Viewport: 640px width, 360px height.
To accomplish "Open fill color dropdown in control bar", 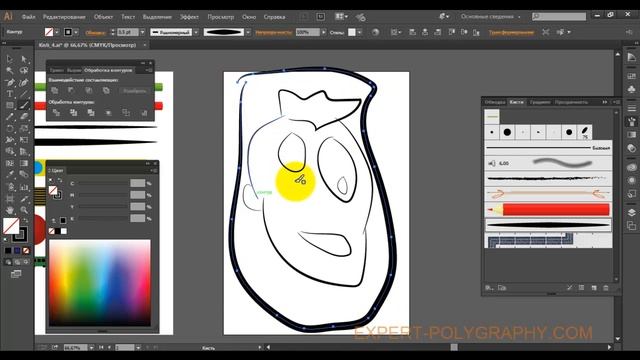I will 57,32.
